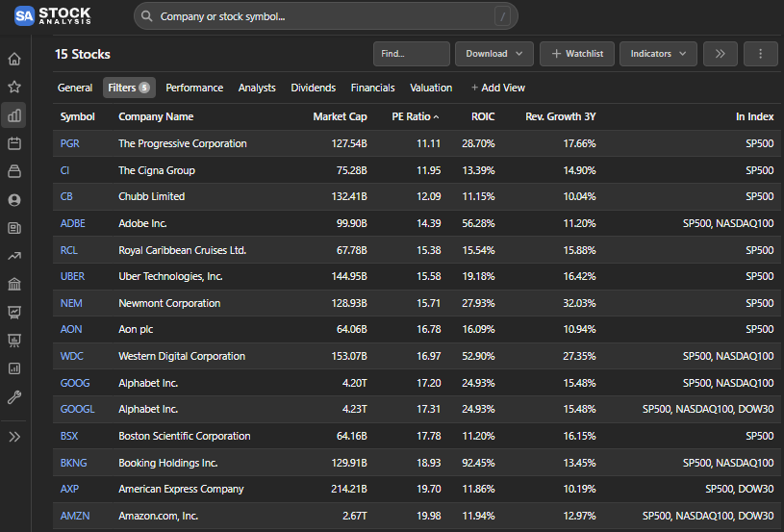
Task: Switch to the Financials tab
Action: pyautogui.click(x=372, y=88)
